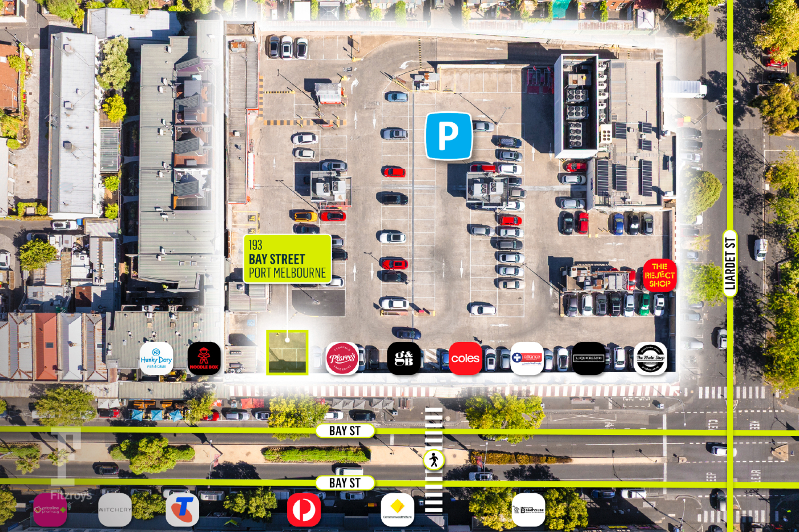Click the blue parking P icon
Image resolution: width=799 pixels, height=532 pixels.
point(449,136)
